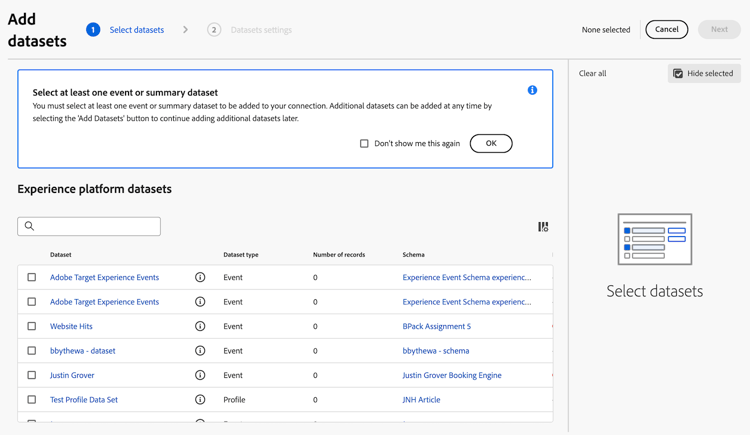Click the blue info icon in banner

(532, 90)
